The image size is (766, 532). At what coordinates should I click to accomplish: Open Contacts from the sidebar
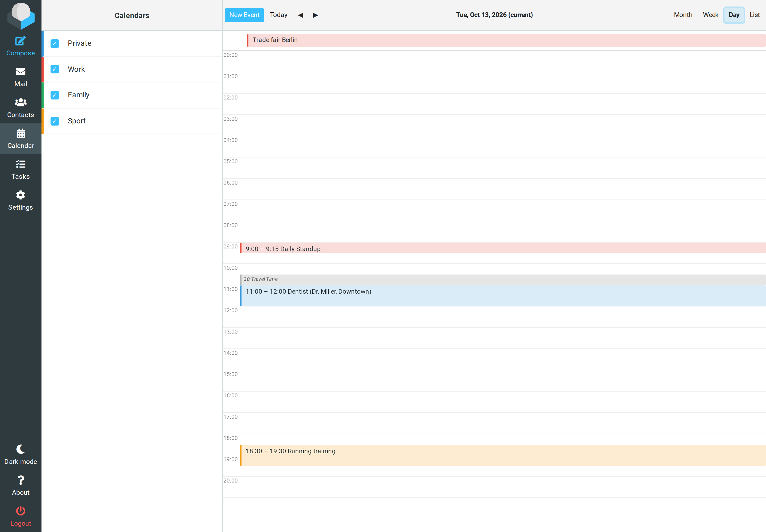(x=21, y=108)
